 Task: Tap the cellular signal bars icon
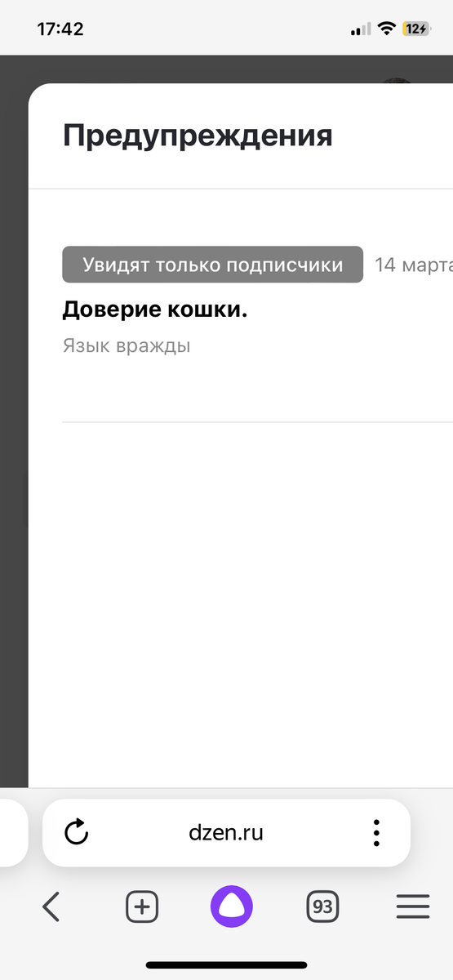(360, 29)
